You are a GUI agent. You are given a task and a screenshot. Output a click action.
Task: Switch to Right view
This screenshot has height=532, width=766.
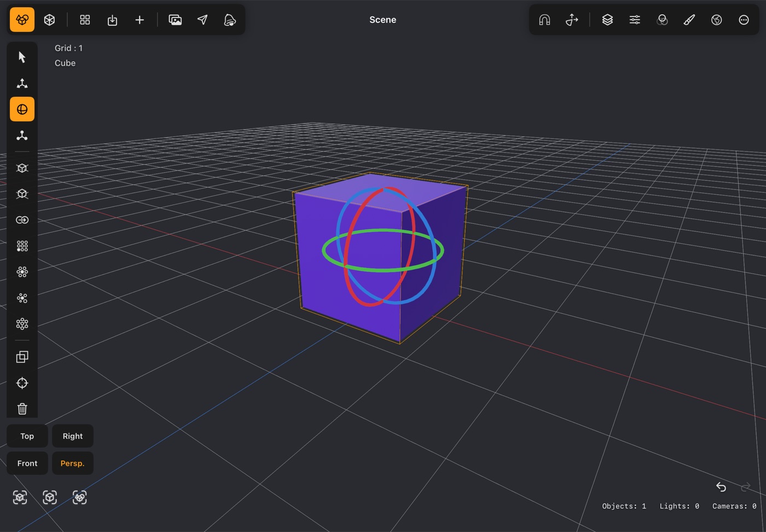pos(73,436)
